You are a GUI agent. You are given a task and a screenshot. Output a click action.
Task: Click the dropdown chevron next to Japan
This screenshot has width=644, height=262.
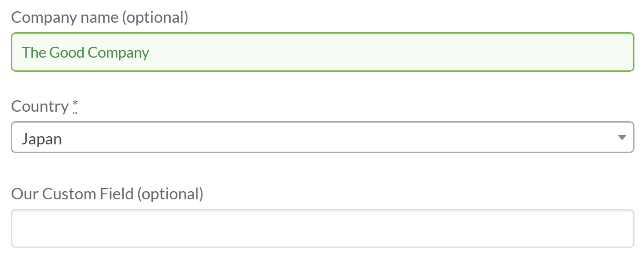tap(622, 137)
